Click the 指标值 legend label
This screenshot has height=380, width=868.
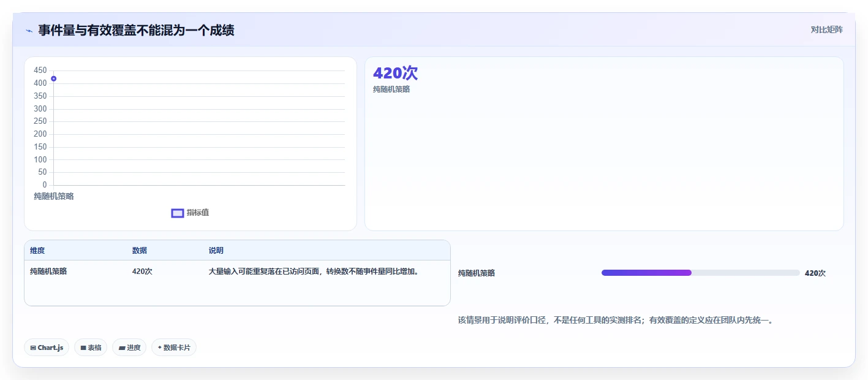point(198,213)
